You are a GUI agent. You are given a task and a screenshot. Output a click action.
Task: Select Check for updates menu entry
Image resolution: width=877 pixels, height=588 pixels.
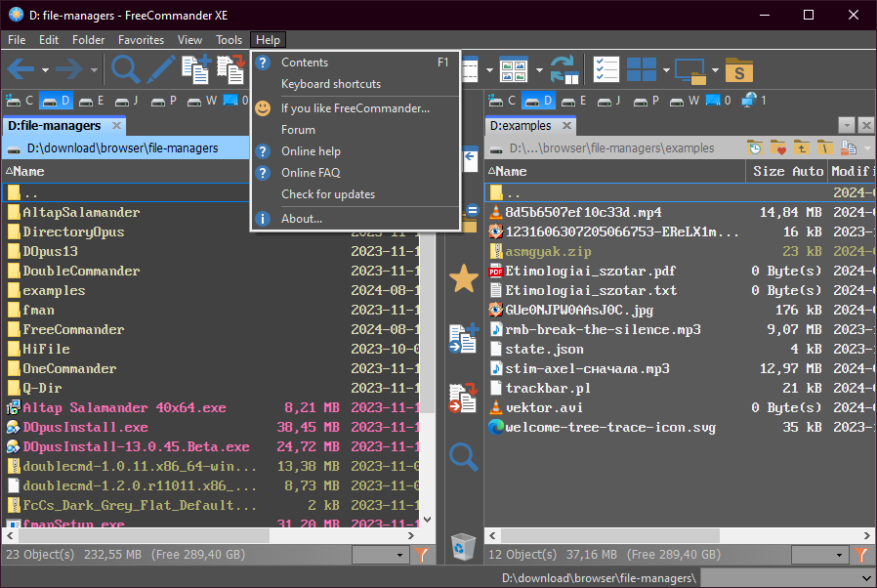328,194
